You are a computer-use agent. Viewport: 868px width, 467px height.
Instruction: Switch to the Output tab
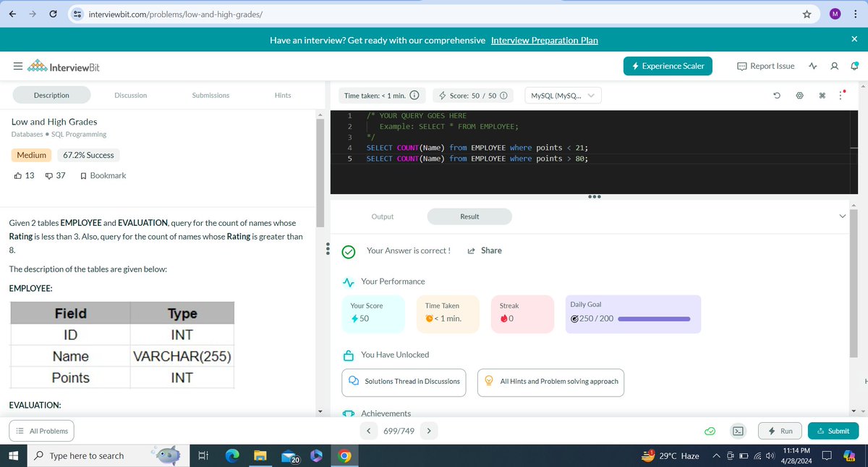tap(383, 216)
